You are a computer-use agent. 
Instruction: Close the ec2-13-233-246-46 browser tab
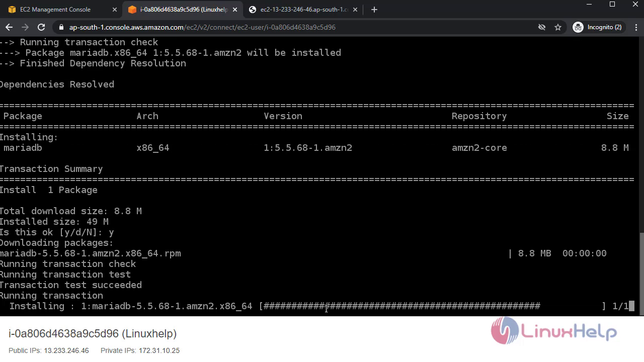355,10
